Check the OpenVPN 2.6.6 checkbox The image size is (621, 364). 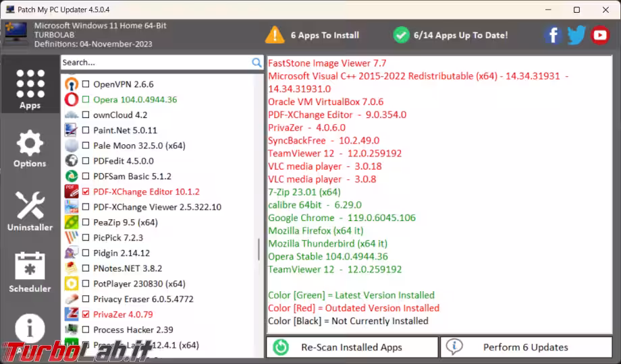click(x=86, y=85)
